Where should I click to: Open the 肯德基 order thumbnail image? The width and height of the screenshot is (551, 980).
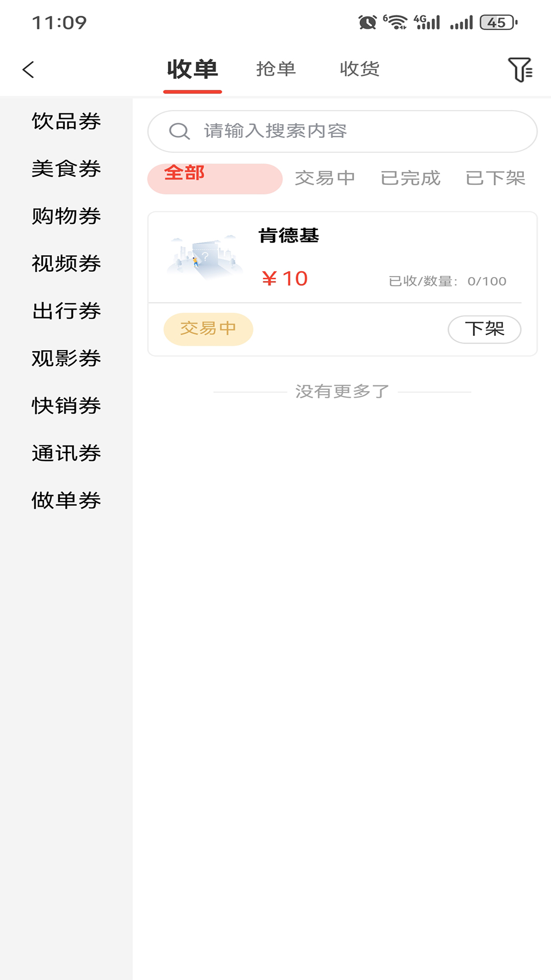(204, 257)
